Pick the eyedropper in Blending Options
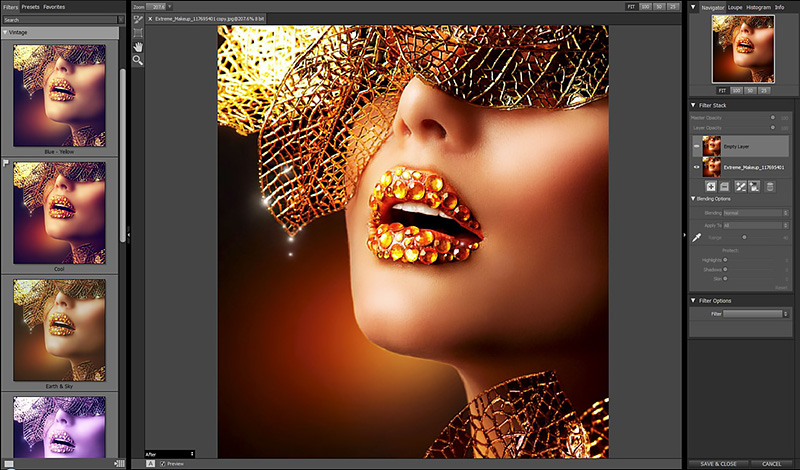This screenshot has width=800, height=470. [696, 237]
